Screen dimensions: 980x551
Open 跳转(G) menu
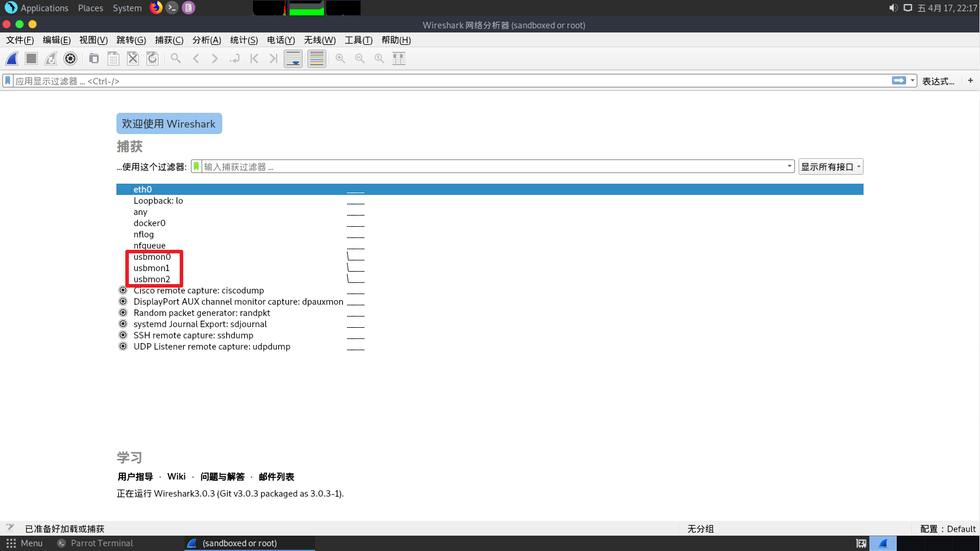coord(131,40)
